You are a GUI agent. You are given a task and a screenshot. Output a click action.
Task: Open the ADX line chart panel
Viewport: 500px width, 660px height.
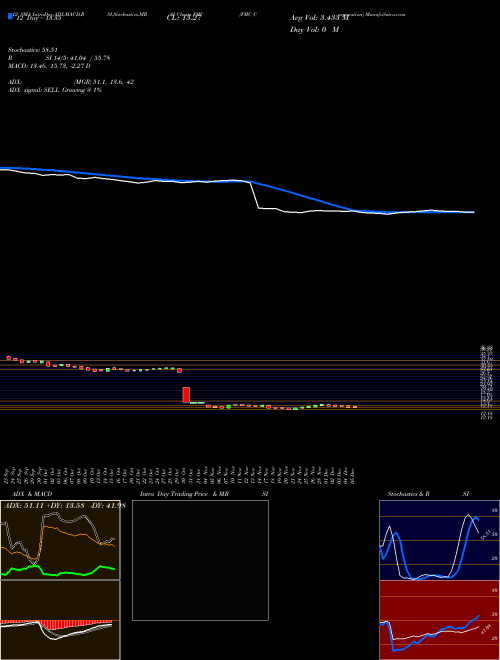point(60,540)
